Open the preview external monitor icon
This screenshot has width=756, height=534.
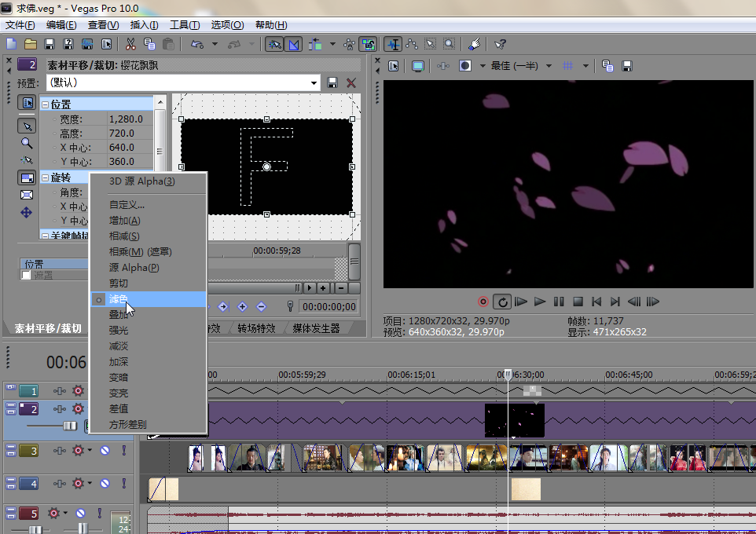pos(417,66)
